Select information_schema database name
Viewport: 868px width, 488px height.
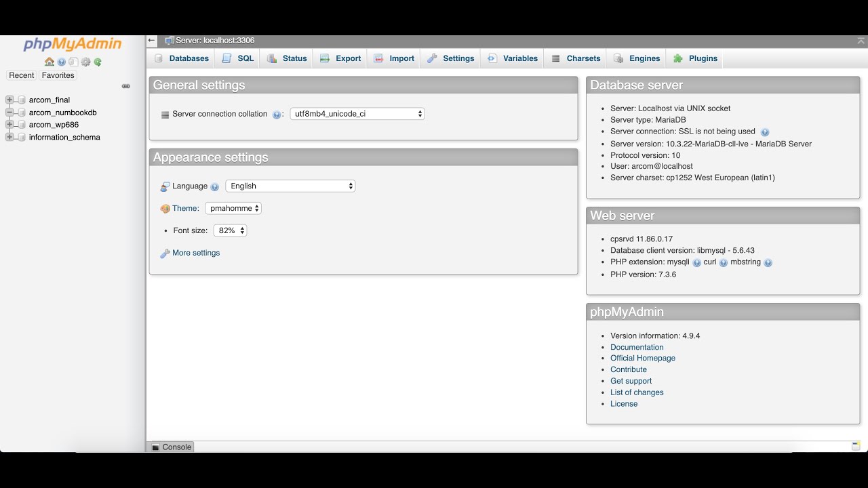click(64, 137)
